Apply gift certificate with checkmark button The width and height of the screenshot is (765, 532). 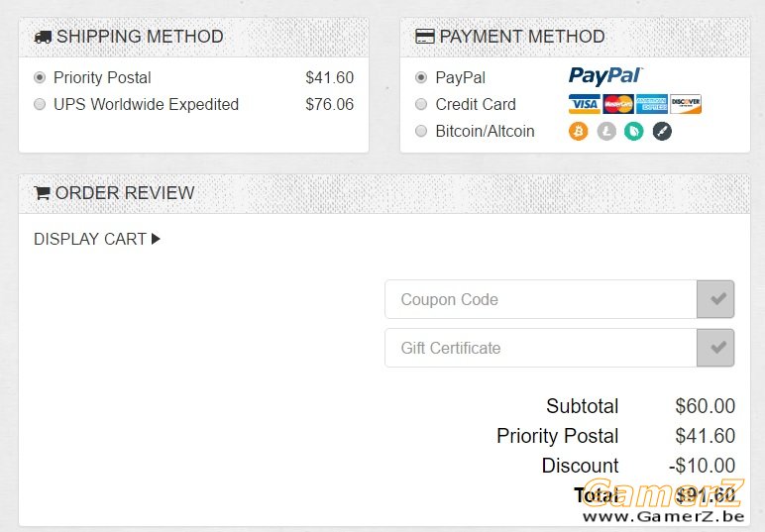coord(715,348)
